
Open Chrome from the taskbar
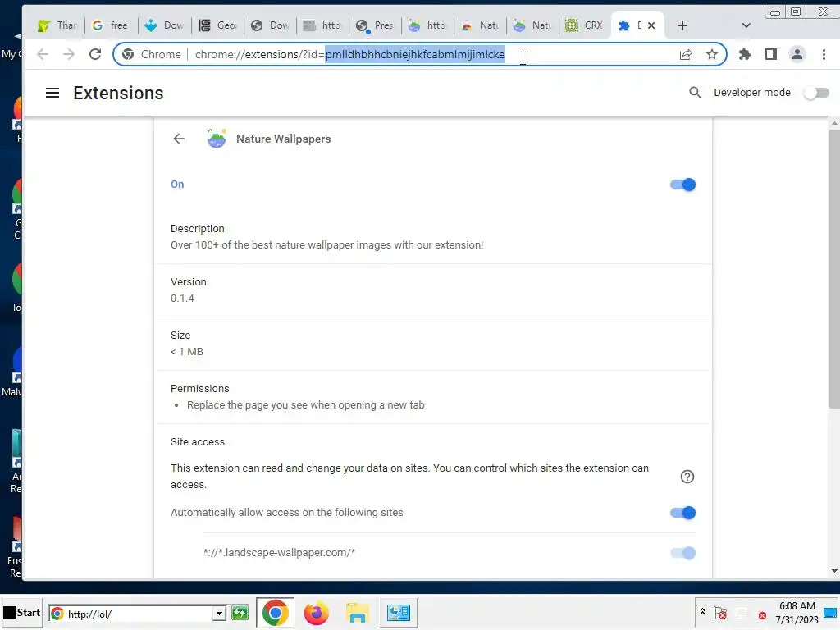tap(275, 613)
